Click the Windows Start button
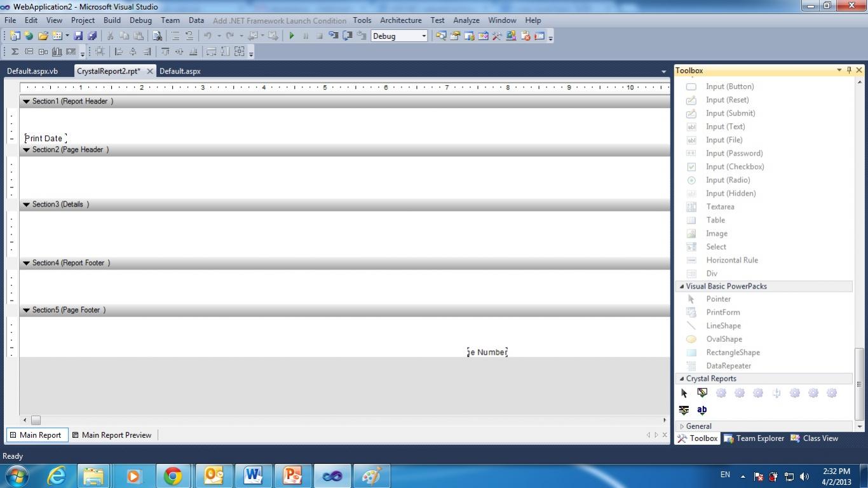The width and height of the screenshot is (868, 488). pyautogui.click(x=17, y=475)
